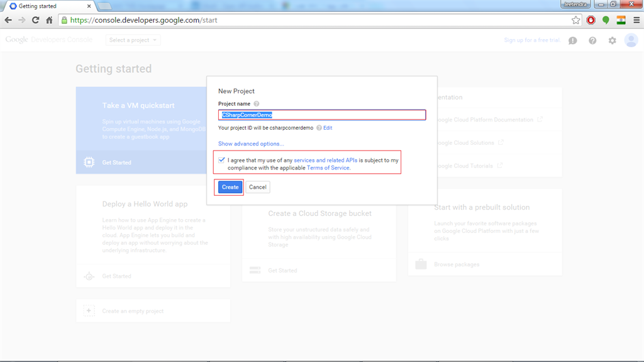
Task: Click the help icon next to Project name
Action: pos(257,104)
